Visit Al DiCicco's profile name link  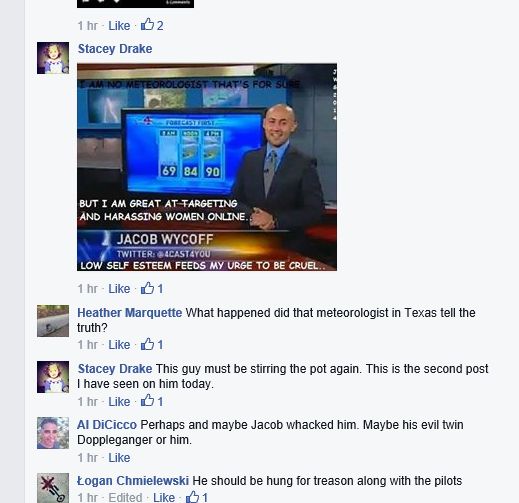(x=107, y=425)
